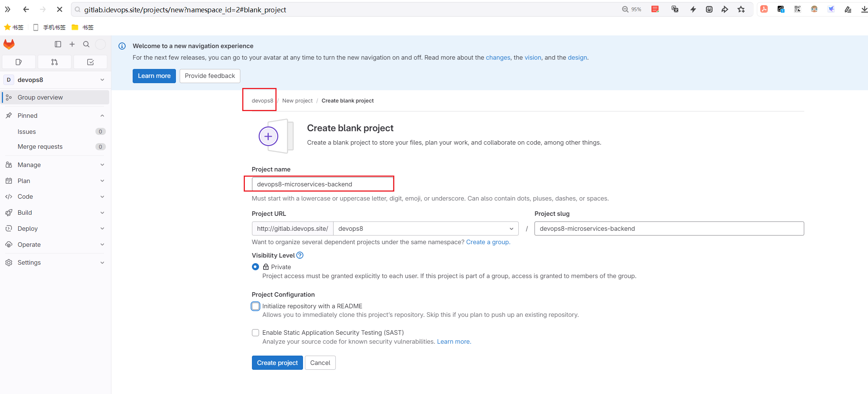This screenshot has width=868, height=394.
Task: Click the bookmark star-plus icon
Action: click(741, 9)
